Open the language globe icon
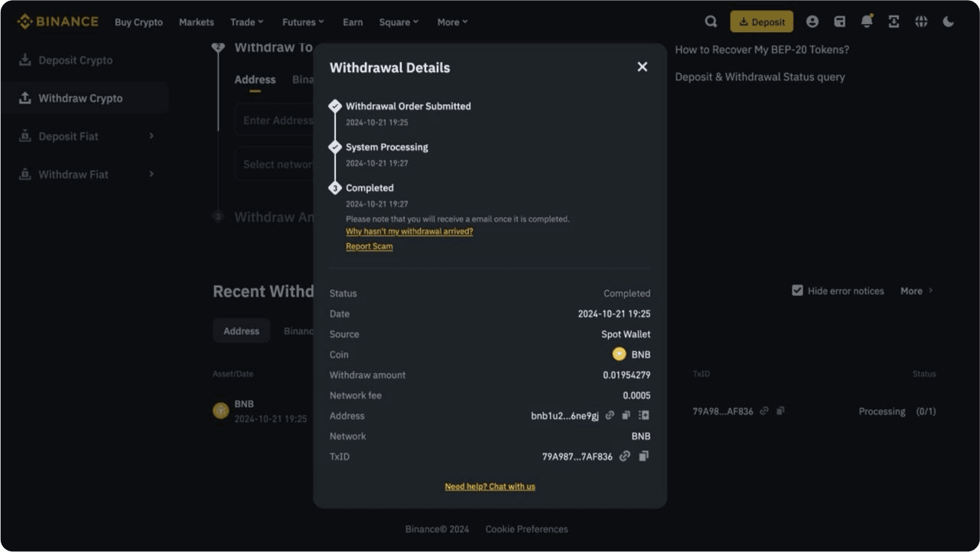980x552 pixels. pos(921,21)
